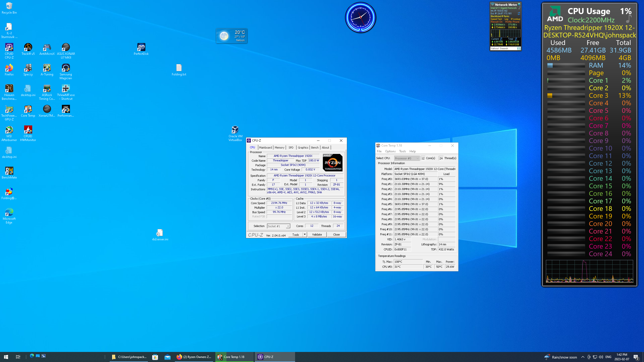Open Windows Start menu
Screen dimensions: 644x362
6,357
